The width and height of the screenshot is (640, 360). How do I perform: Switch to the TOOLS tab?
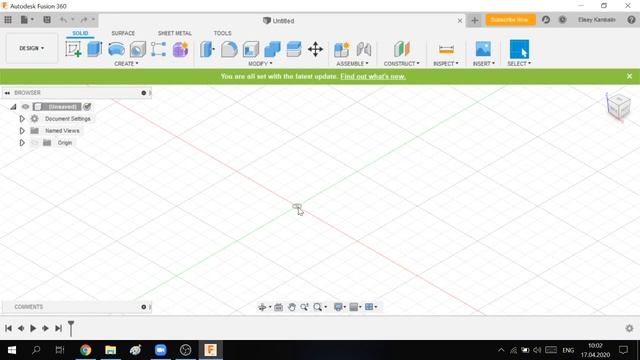pyautogui.click(x=222, y=33)
